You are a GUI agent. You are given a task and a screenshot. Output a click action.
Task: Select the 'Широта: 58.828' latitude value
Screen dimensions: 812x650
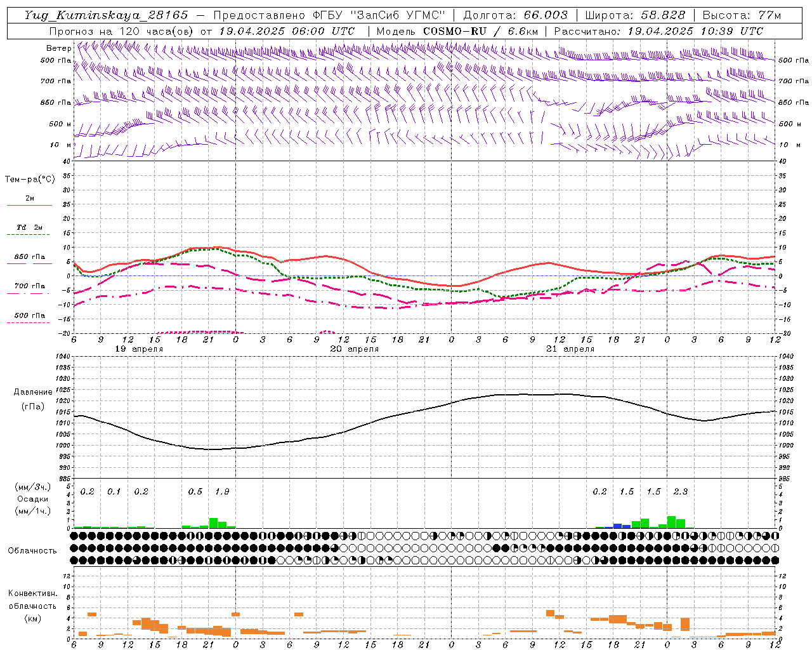tap(635, 15)
